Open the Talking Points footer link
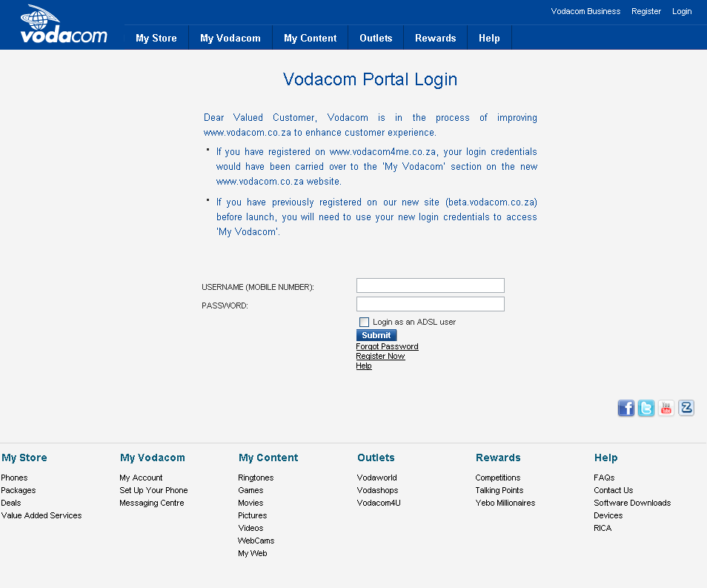Viewport: 707px width, 588px height. coord(499,490)
